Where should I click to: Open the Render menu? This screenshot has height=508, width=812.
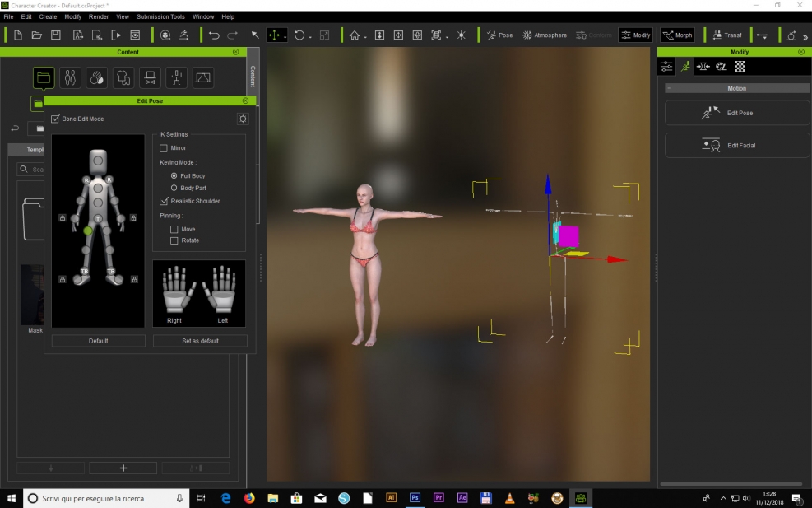click(98, 16)
